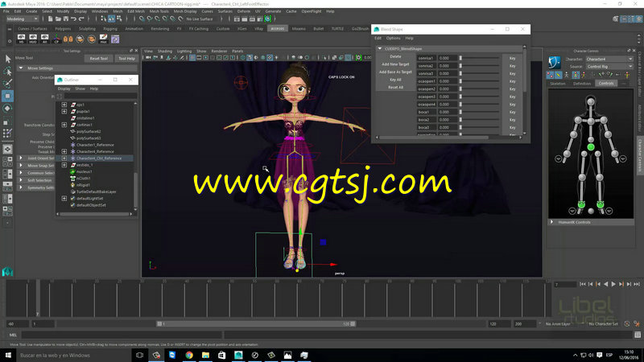Select the arrow Select tool in toolbox
This screenshot has height=362, width=644.
pyautogui.click(x=7, y=59)
